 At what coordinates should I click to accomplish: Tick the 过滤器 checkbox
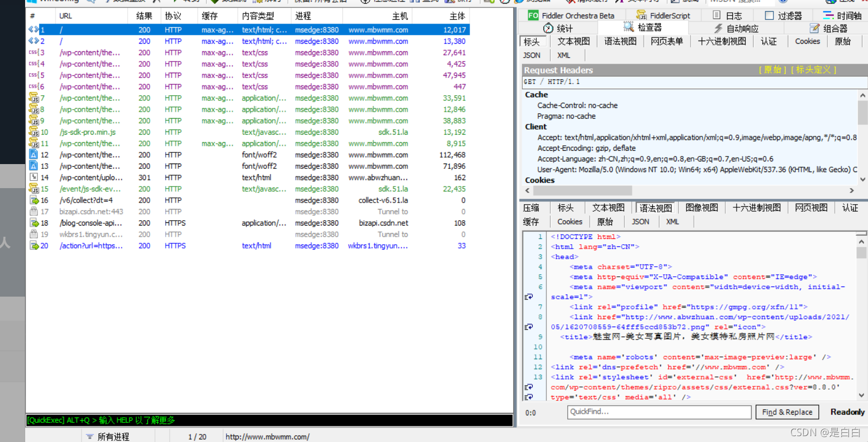click(x=769, y=15)
